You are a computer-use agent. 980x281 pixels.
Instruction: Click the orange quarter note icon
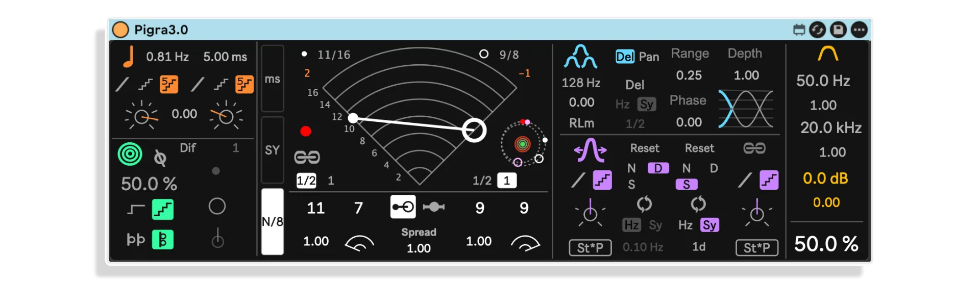(129, 57)
